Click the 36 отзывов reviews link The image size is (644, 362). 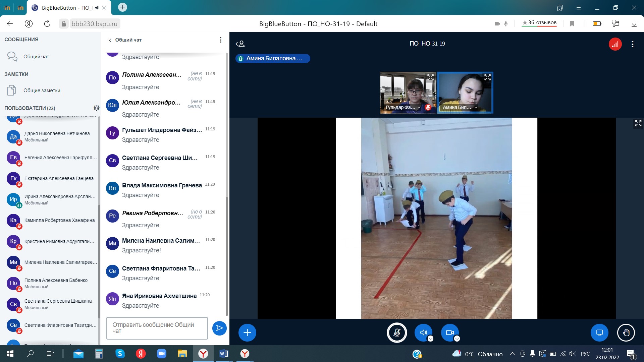(539, 23)
